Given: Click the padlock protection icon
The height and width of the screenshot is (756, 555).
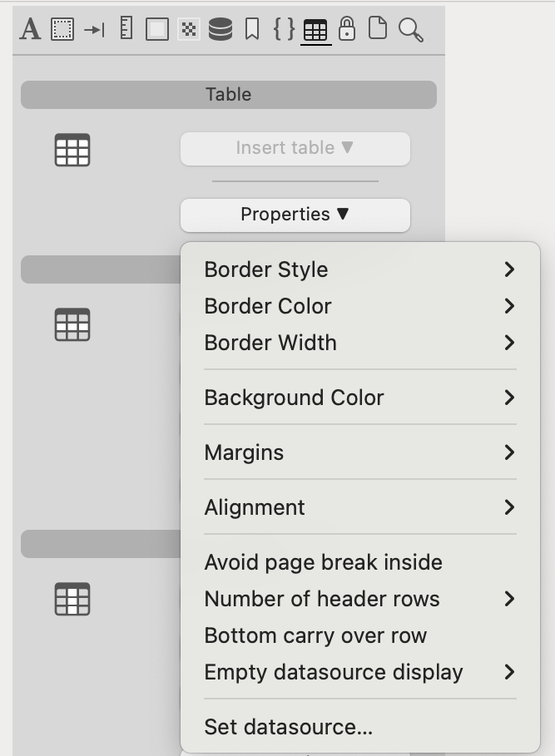Looking at the screenshot, I should [x=347, y=30].
